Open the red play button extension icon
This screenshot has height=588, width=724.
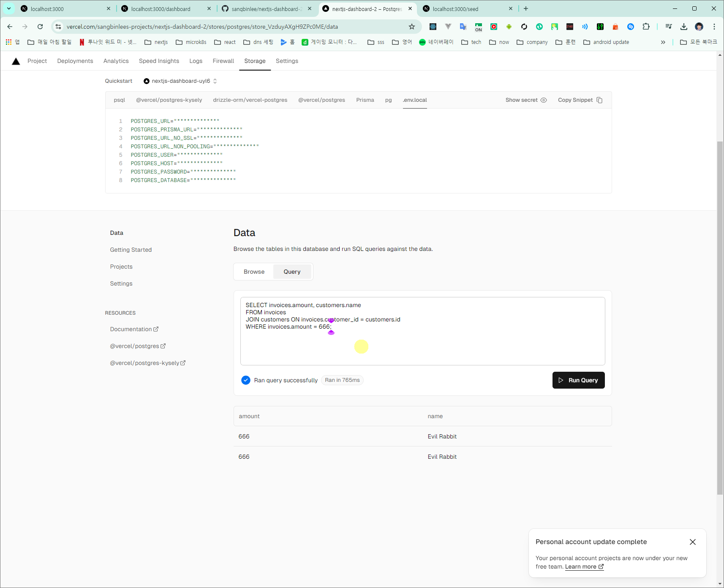[494, 27]
